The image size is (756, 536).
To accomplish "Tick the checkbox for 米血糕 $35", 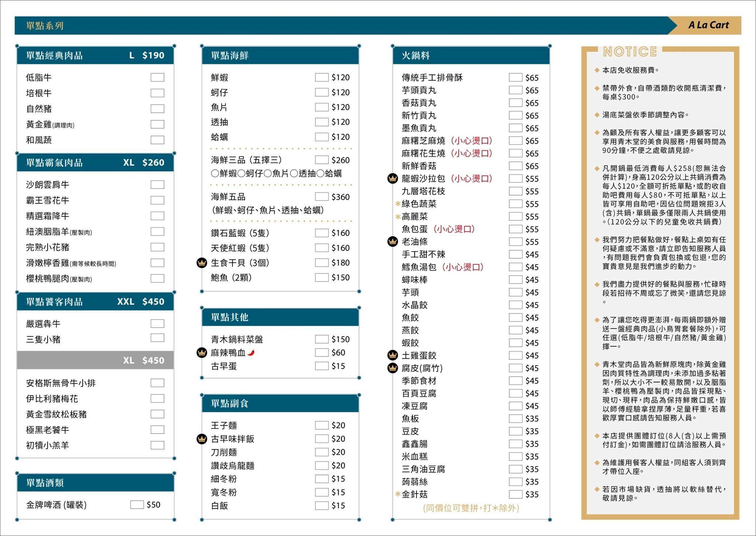I will point(516,456).
